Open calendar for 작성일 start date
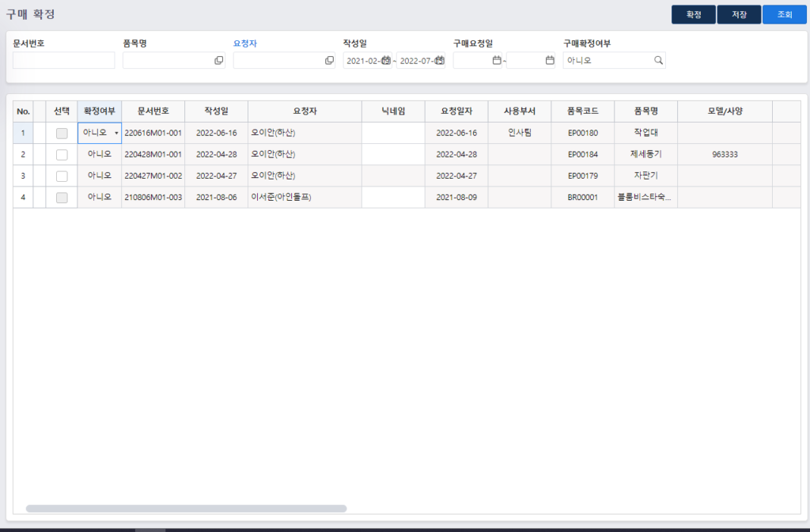Image resolution: width=810 pixels, height=532 pixels. (385, 61)
